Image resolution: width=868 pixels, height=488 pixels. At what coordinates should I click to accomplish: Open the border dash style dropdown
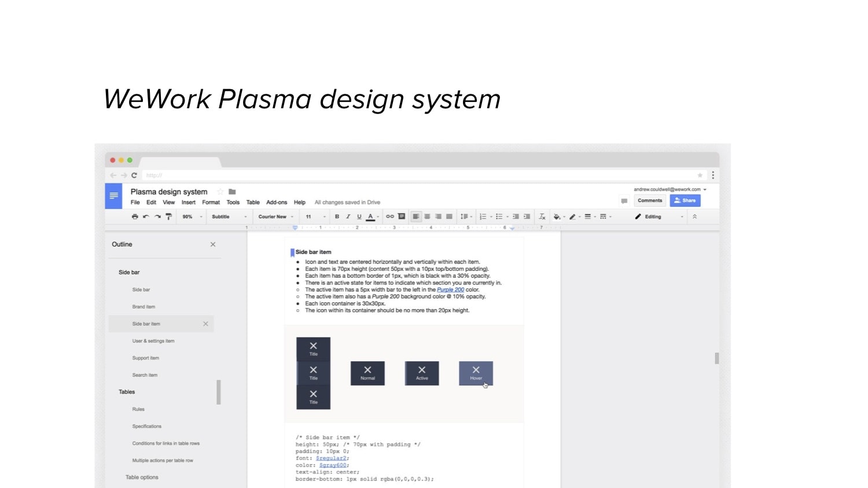tap(605, 217)
